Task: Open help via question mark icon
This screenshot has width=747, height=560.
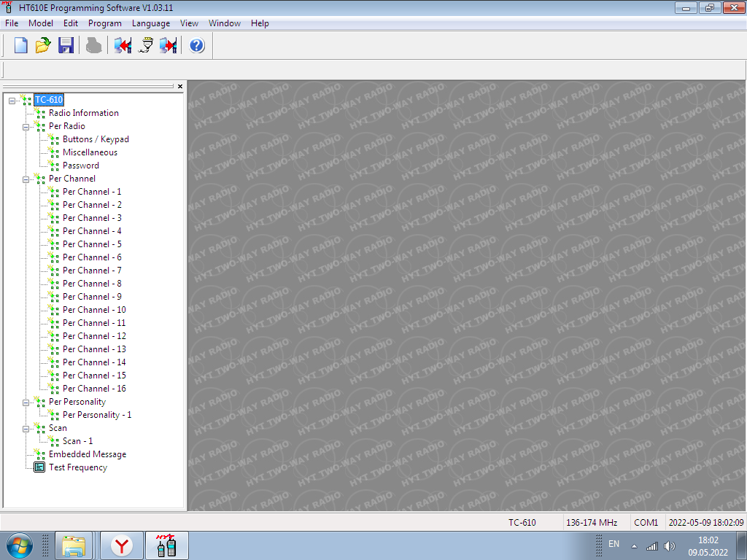Action: click(x=197, y=45)
